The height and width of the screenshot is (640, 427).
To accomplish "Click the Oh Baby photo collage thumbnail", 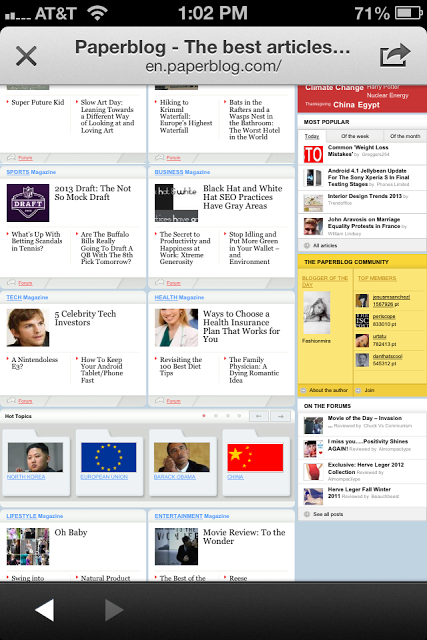I will (28, 547).
